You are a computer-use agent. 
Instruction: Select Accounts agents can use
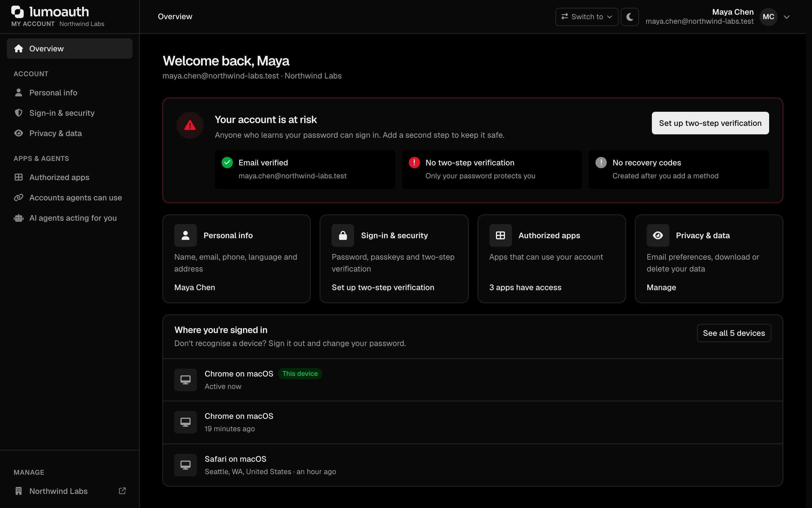(x=69, y=198)
